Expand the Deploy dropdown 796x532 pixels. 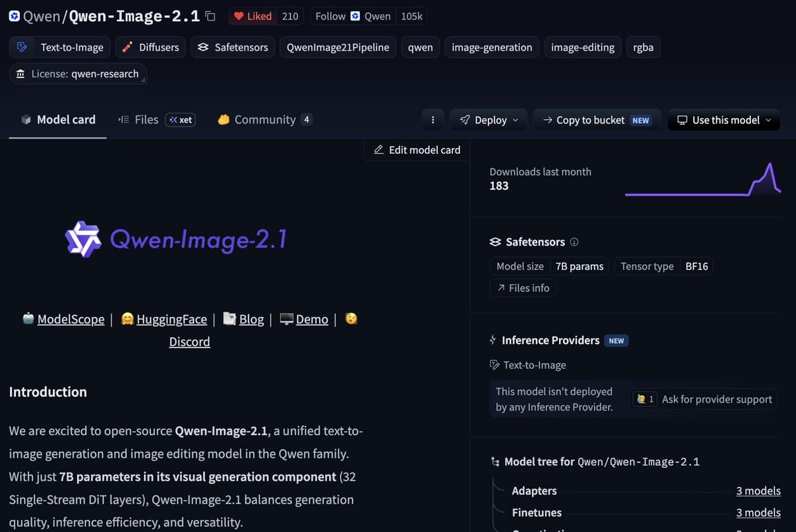489,120
